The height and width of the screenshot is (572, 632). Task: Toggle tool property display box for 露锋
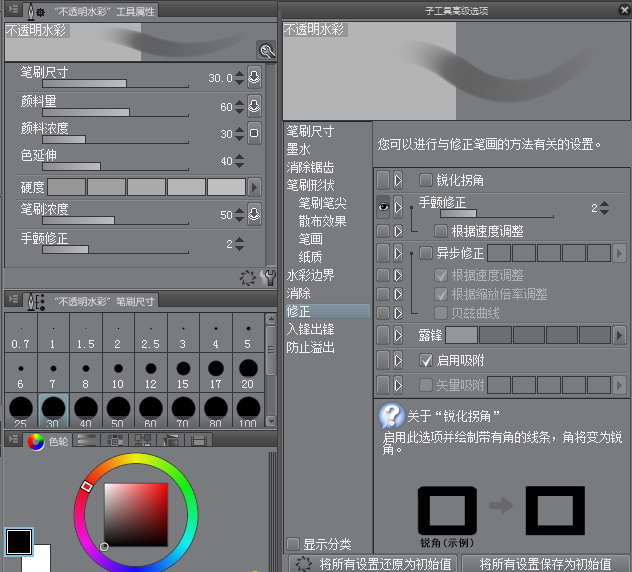click(x=383, y=335)
